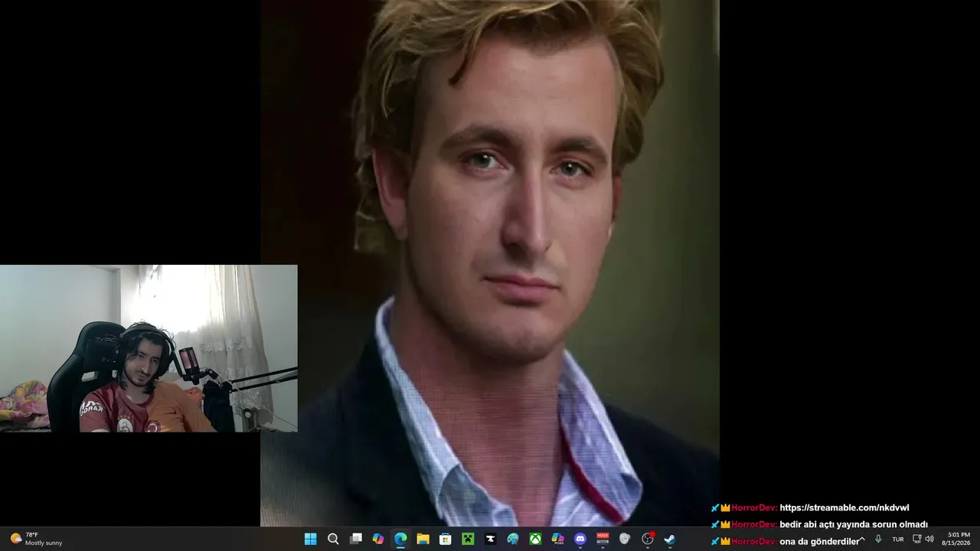Click the microphone tray icon
The width and height of the screenshot is (980, 551).
click(x=878, y=539)
